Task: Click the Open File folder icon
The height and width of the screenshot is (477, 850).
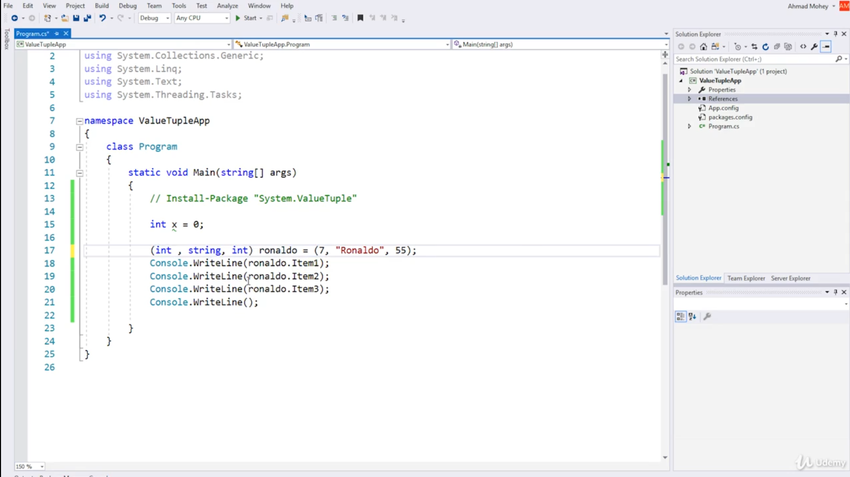Action: (65, 18)
